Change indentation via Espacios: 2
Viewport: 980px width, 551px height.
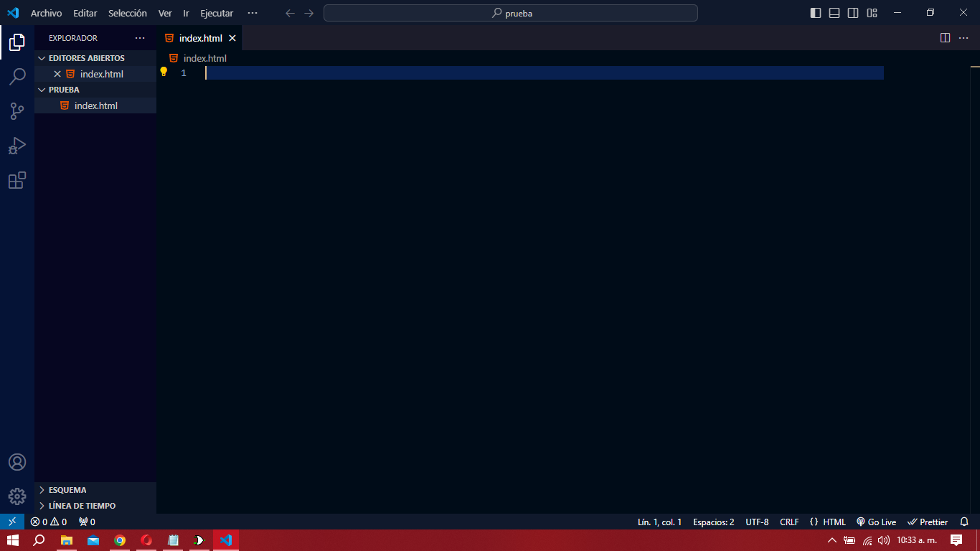(x=713, y=522)
